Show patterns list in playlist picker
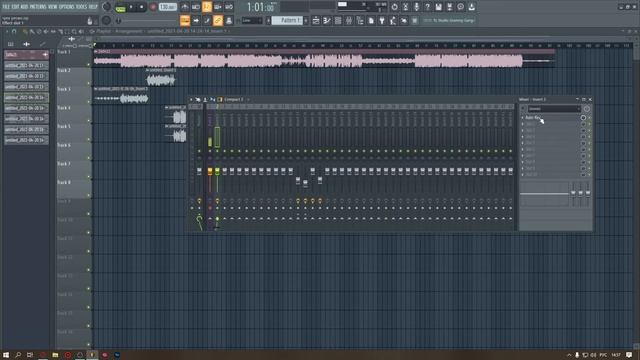Image resolution: width=640 pixels, height=360 pixels. [11, 44]
